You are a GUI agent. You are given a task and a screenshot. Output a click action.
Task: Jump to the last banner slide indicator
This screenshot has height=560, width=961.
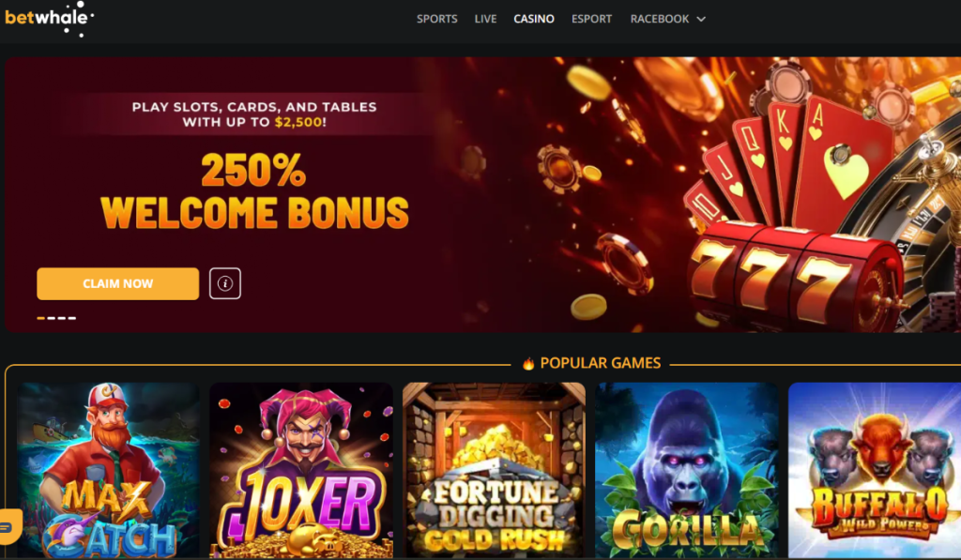71,318
